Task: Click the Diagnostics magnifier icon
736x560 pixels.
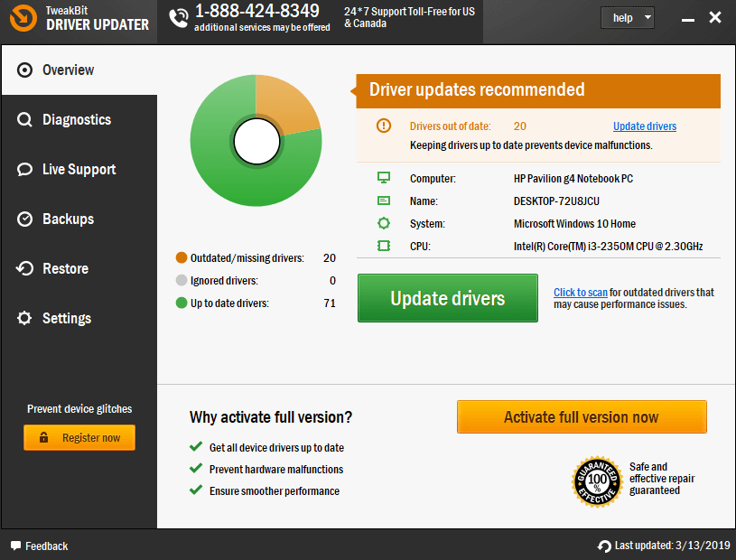Action: click(x=24, y=120)
